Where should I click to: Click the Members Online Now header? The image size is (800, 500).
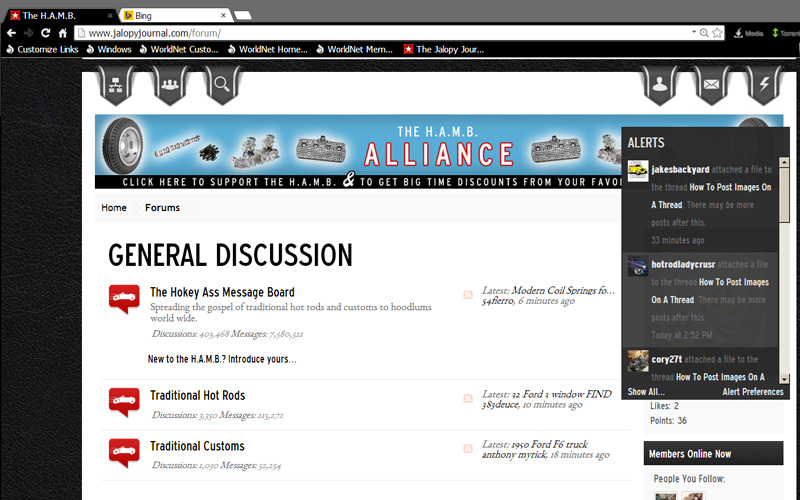point(713,454)
